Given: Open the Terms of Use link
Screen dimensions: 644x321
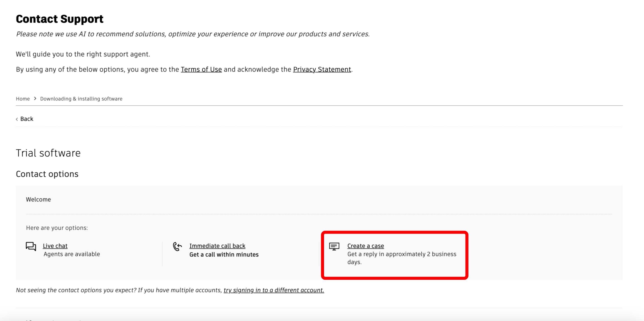Looking at the screenshot, I should [201, 69].
